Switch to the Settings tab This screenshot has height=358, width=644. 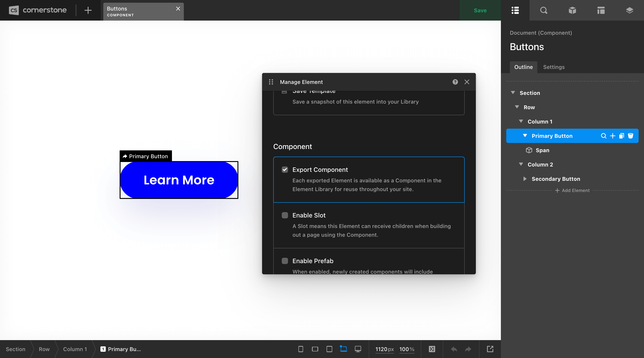554,67
